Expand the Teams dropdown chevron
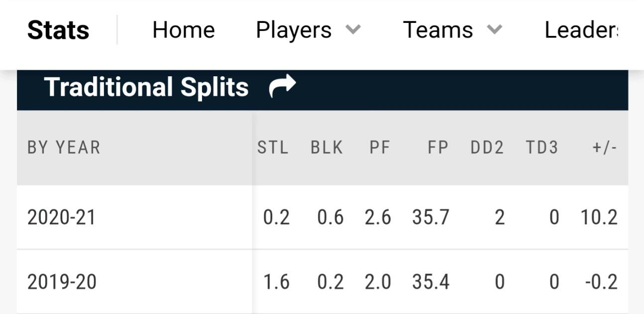Image resolution: width=644 pixels, height=314 pixels. coord(494,30)
